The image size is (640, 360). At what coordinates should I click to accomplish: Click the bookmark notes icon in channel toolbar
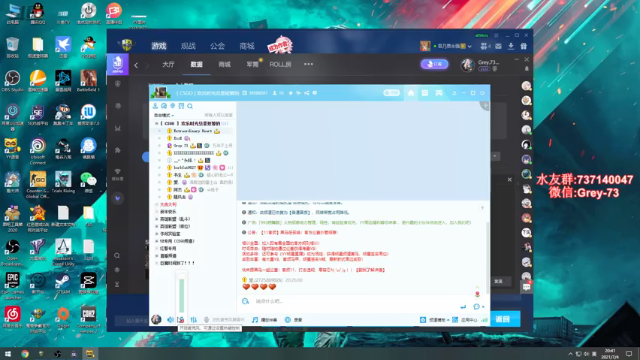181,106
